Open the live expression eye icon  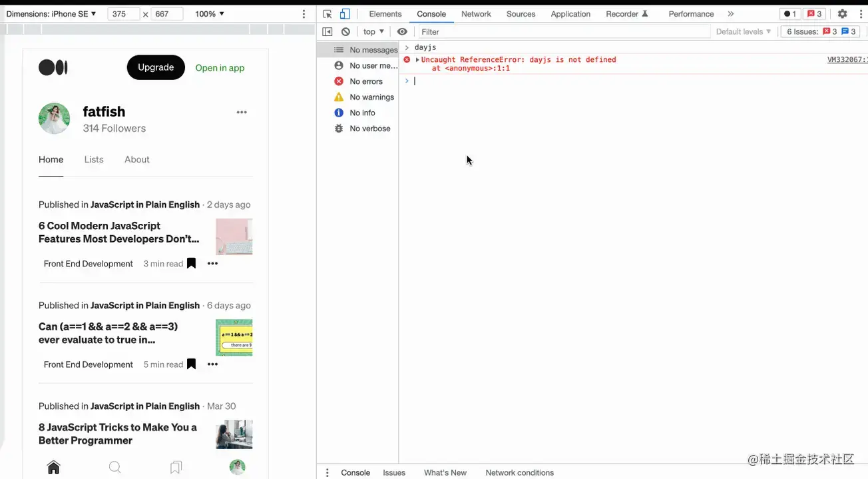(402, 31)
